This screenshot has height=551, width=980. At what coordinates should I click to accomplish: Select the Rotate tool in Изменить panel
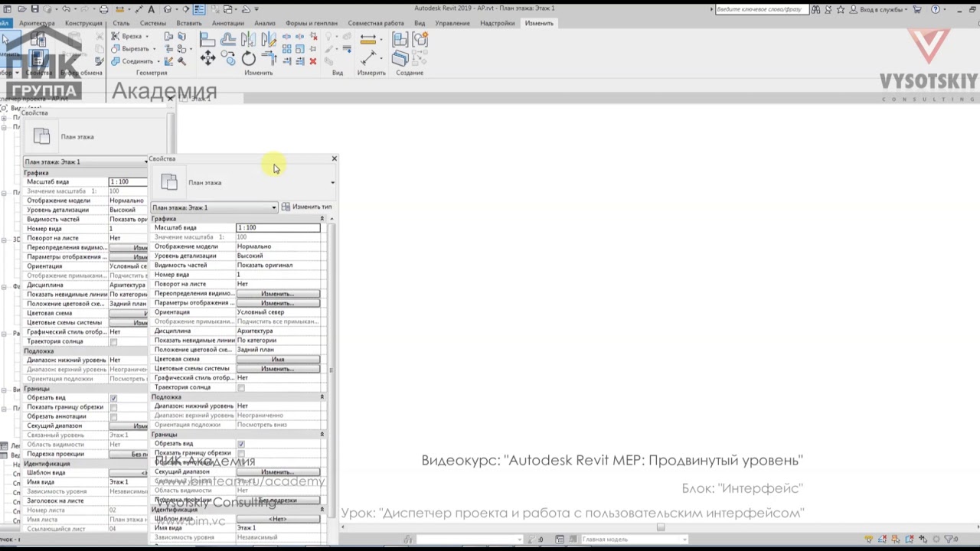[249, 58]
